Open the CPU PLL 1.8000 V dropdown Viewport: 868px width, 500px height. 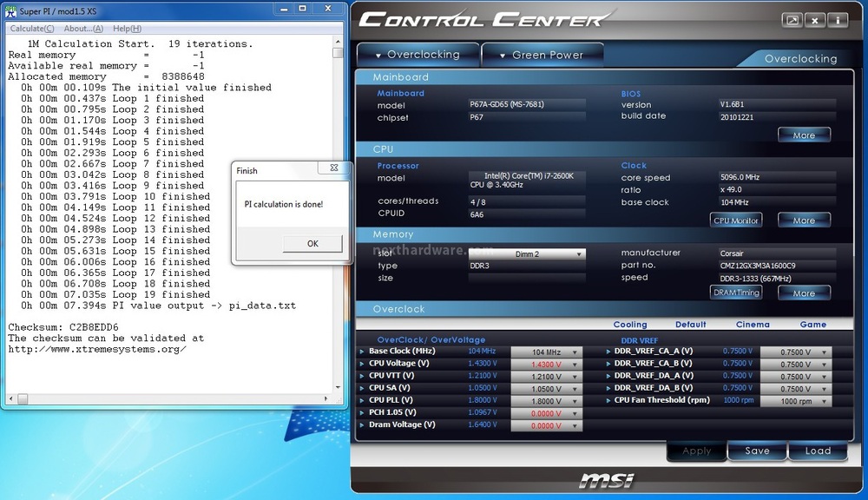click(546, 401)
